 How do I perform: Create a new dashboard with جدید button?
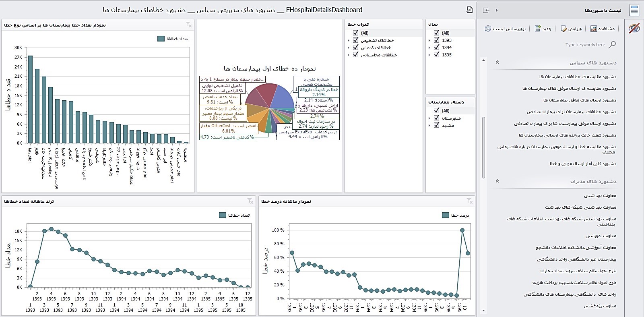click(x=543, y=29)
